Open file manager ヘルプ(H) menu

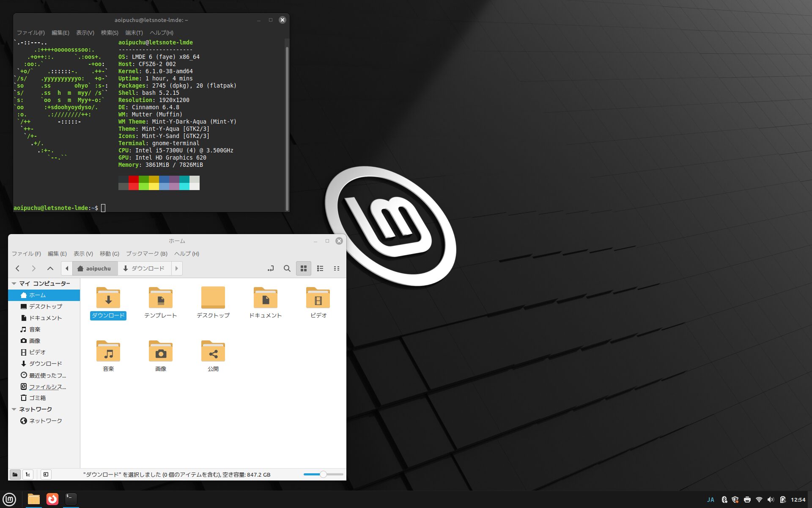pos(187,254)
